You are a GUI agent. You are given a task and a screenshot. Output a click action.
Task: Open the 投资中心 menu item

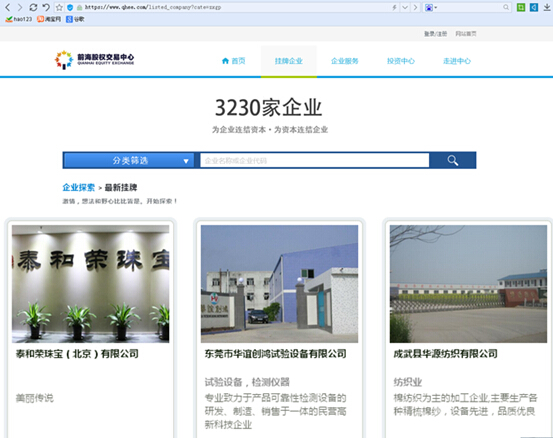pyautogui.click(x=401, y=61)
